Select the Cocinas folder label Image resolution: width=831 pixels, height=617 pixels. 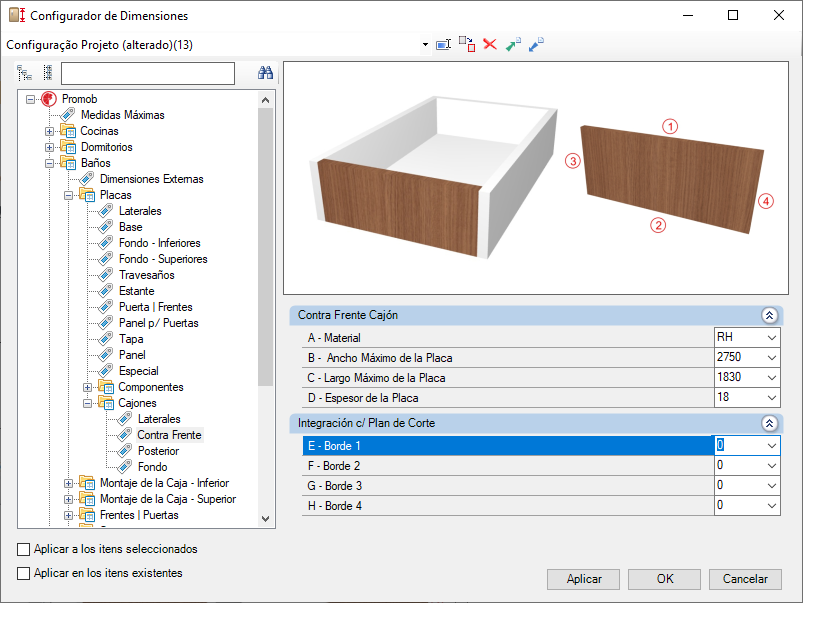(99, 131)
